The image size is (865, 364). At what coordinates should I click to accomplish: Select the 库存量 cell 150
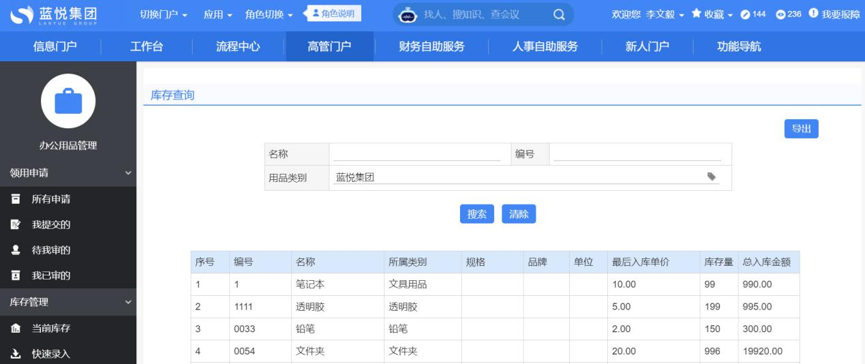coord(719,329)
